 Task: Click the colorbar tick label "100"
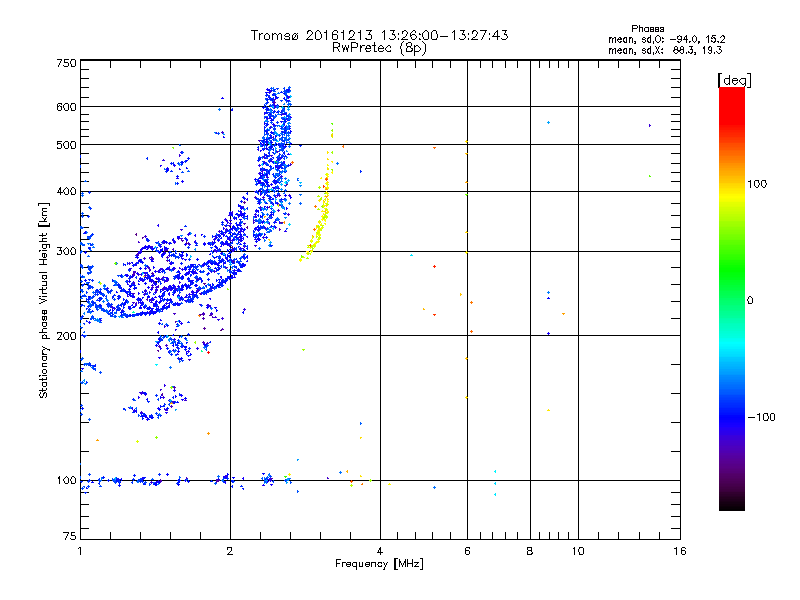coord(757,184)
